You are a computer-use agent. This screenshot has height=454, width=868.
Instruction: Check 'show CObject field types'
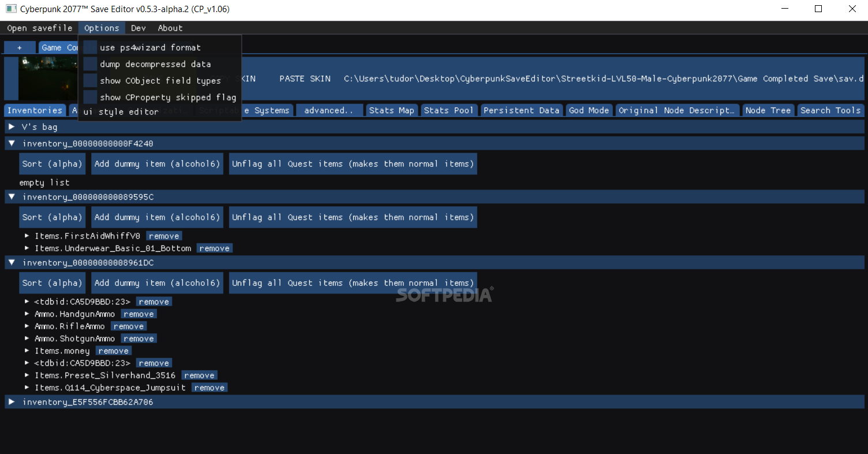click(91, 80)
